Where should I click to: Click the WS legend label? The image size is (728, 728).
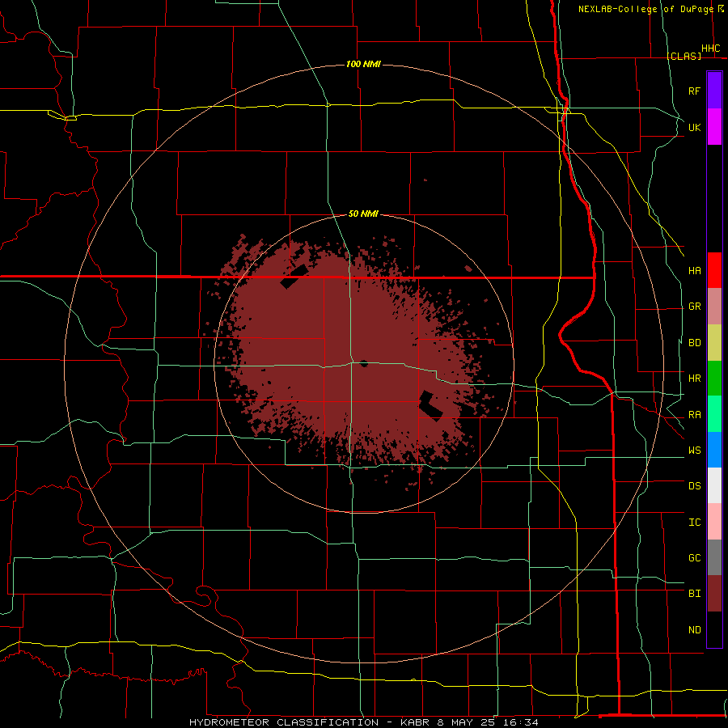point(694,451)
